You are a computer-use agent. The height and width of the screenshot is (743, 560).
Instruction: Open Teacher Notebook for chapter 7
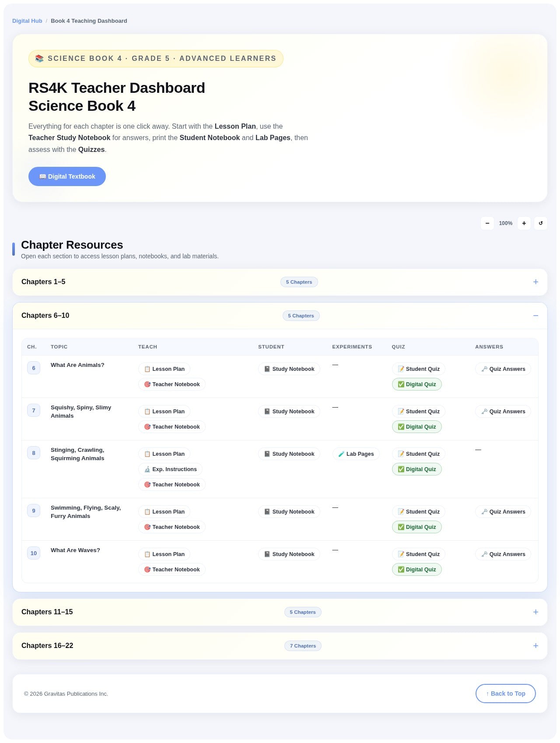(x=172, y=427)
